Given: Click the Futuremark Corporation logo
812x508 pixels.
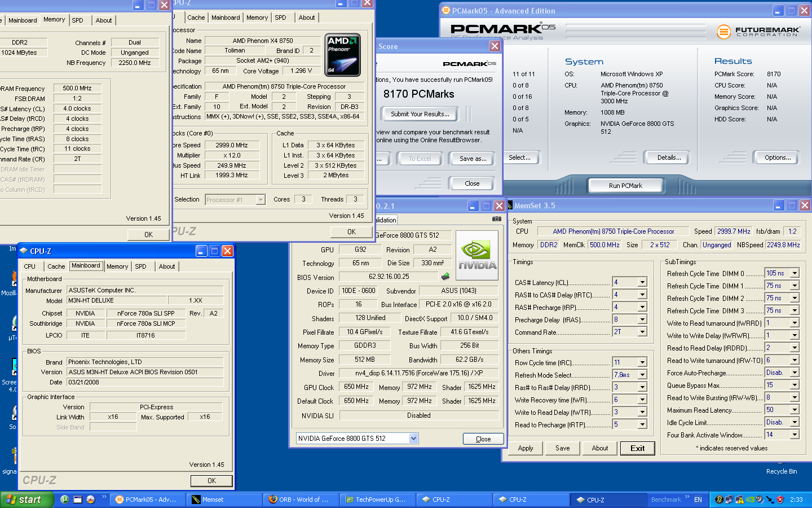Looking at the screenshot, I should pos(758,32).
